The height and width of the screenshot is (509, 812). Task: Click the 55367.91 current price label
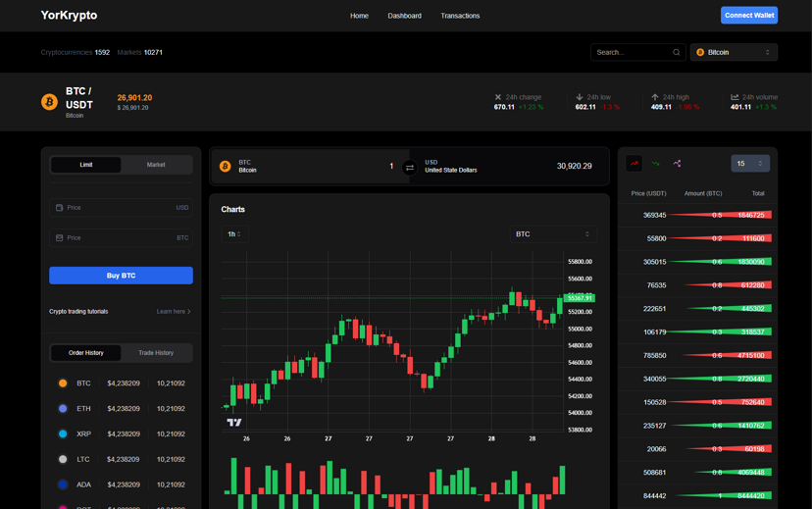580,298
